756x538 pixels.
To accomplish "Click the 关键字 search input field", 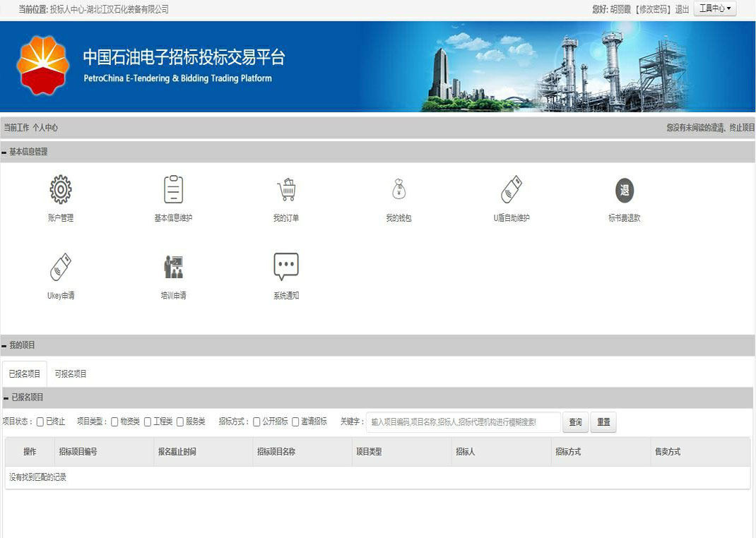I will 463,422.
